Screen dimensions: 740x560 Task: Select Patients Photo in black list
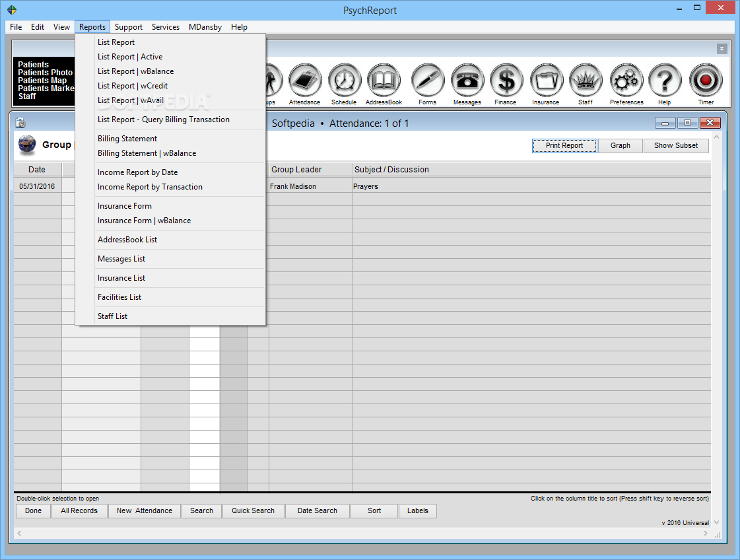tap(46, 73)
